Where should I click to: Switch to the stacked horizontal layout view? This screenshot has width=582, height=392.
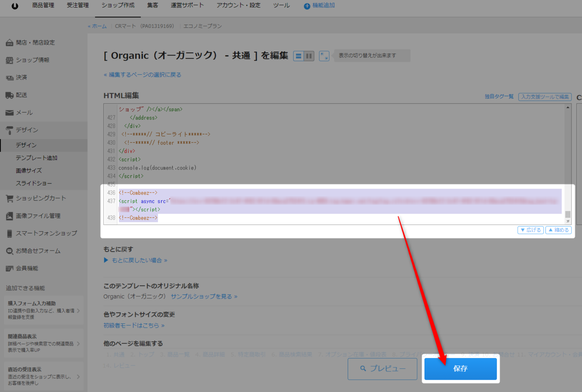[x=299, y=56]
